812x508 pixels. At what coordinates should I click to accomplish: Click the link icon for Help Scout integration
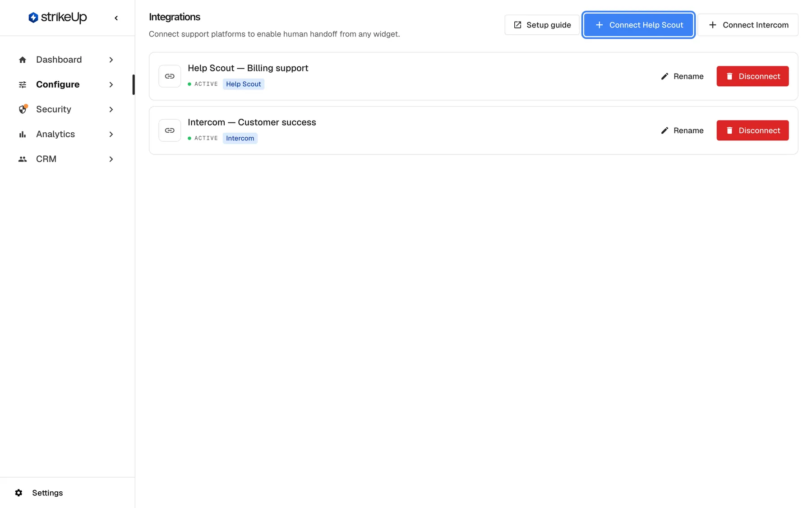[170, 76]
